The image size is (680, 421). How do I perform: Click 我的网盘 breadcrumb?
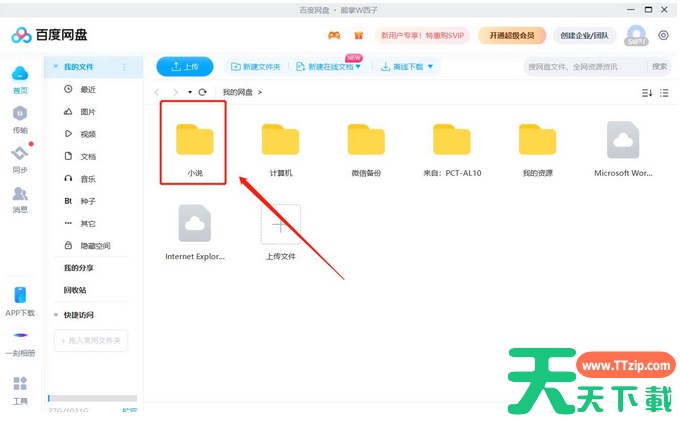[x=238, y=92]
